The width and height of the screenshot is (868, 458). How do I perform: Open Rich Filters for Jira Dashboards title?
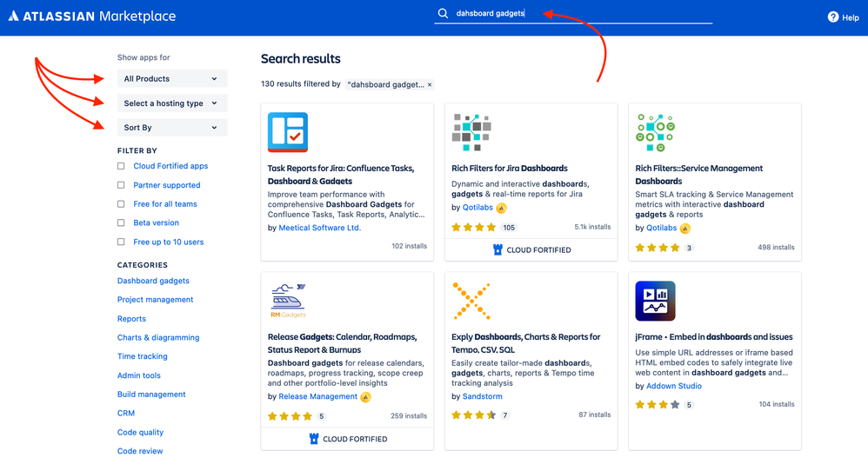(510, 168)
